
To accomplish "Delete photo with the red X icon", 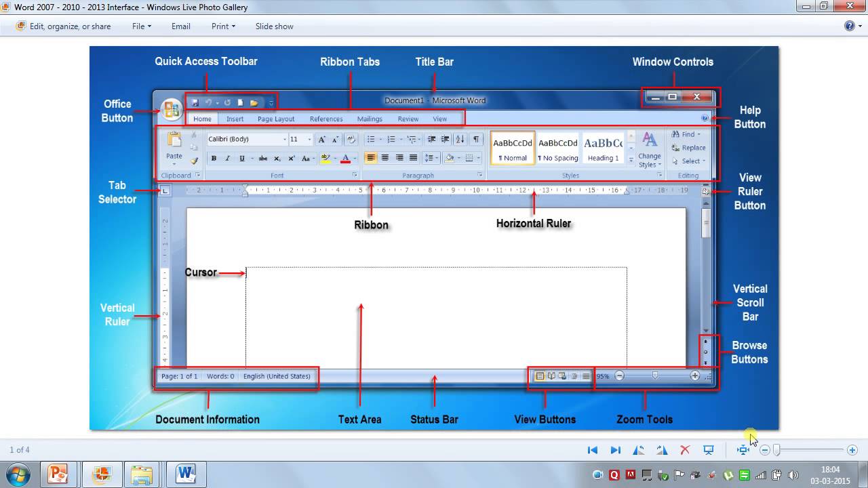I will 685,450.
